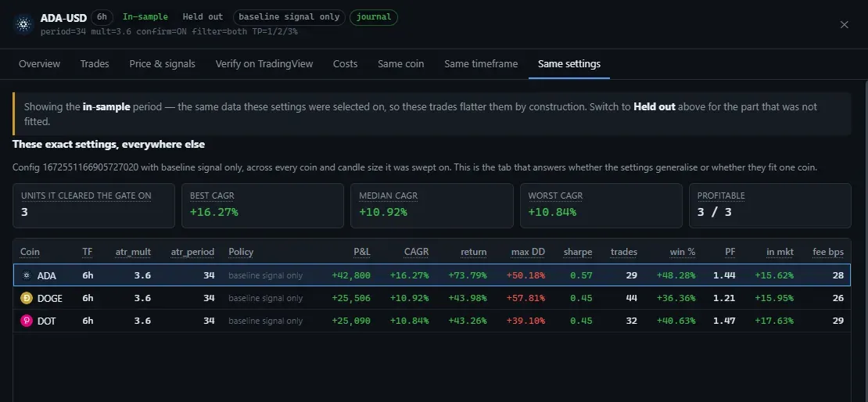868x402 pixels.
Task: Click PF value 1.47
Action: (725, 321)
